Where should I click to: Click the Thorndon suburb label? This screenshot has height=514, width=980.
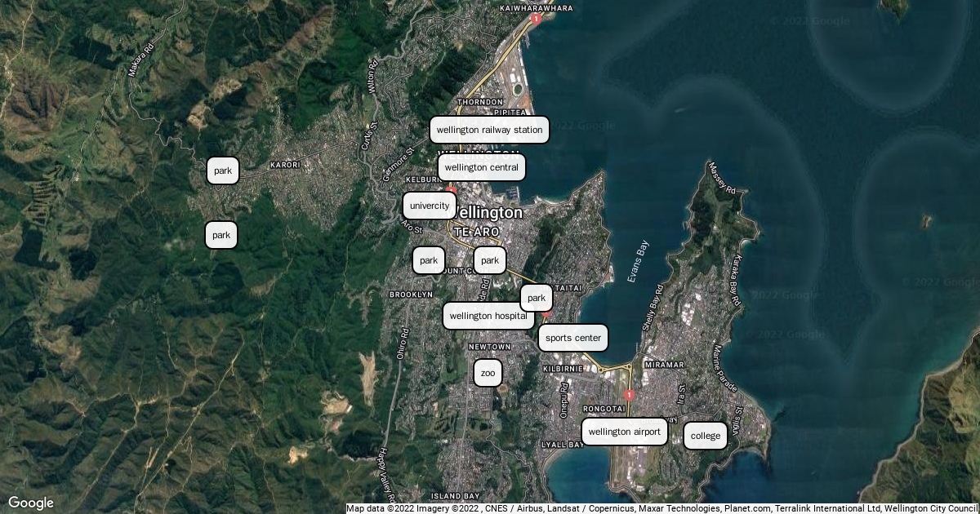485,102
